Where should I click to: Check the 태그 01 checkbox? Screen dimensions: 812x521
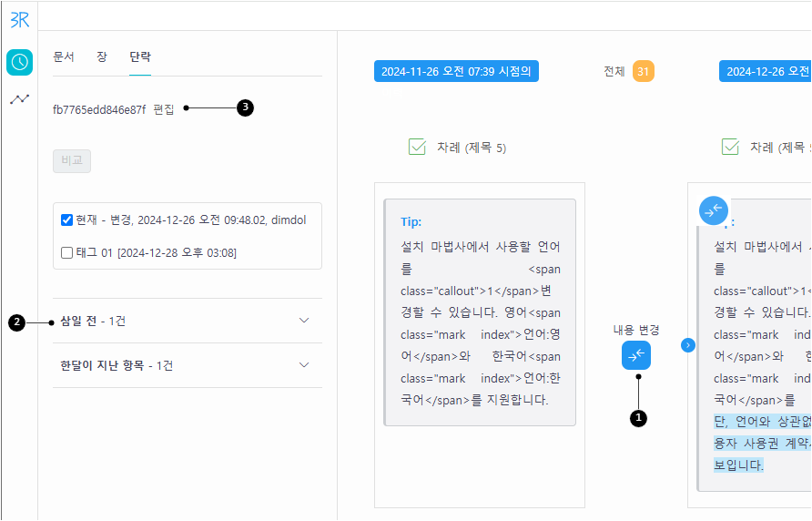[66, 252]
